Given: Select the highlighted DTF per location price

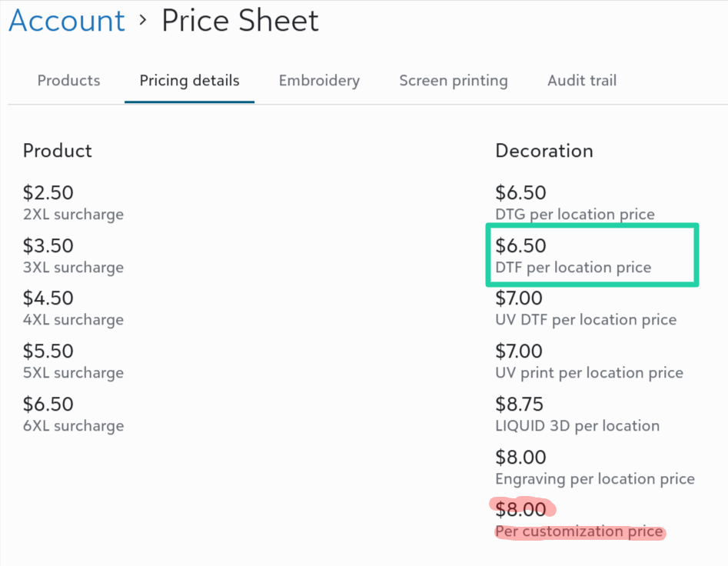Looking at the screenshot, I should [520, 246].
